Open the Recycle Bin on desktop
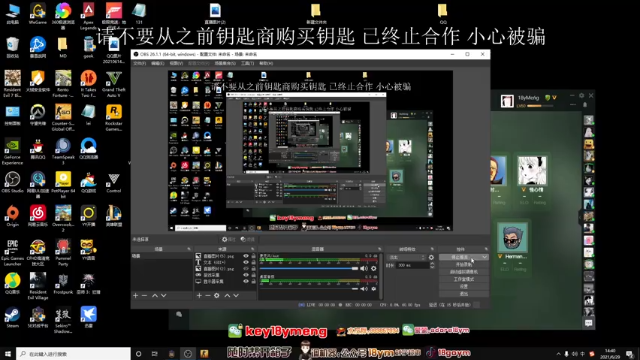Screen dimensions: 640x360 click(x=12, y=47)
